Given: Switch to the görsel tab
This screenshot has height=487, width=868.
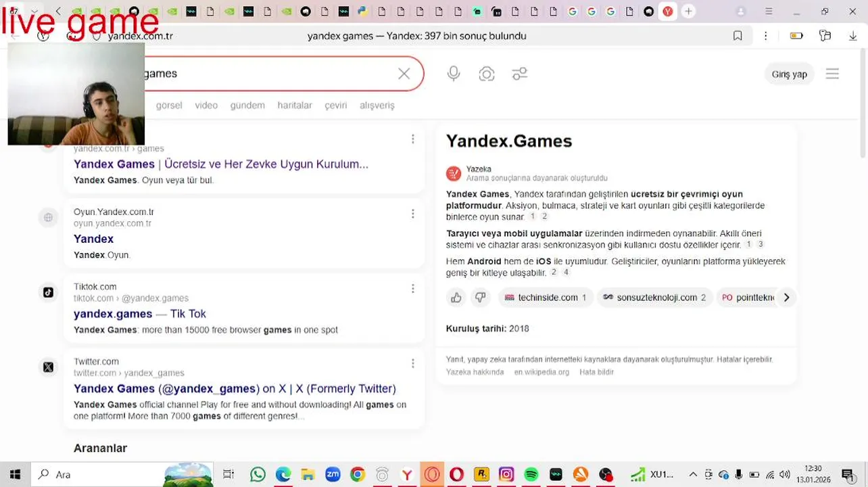Looking at the screenshot, I should point(169,105).
